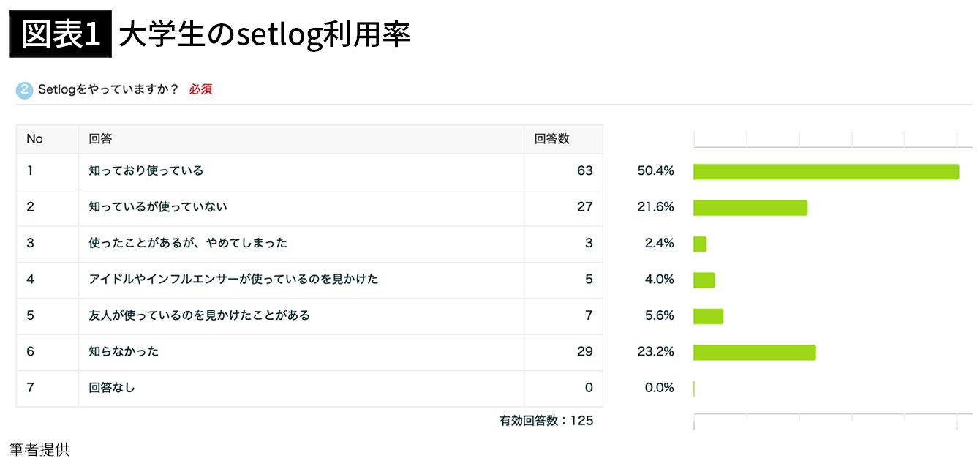Screen dimensions: 980x461
Task: Select the row 知っており使っている
Action: pyautogui.click(x=309, y=171)
